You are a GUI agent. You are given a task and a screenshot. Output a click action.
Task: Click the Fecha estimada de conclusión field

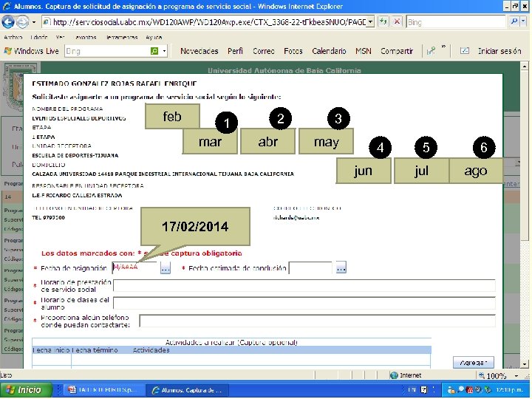click(x=310, y=268)
